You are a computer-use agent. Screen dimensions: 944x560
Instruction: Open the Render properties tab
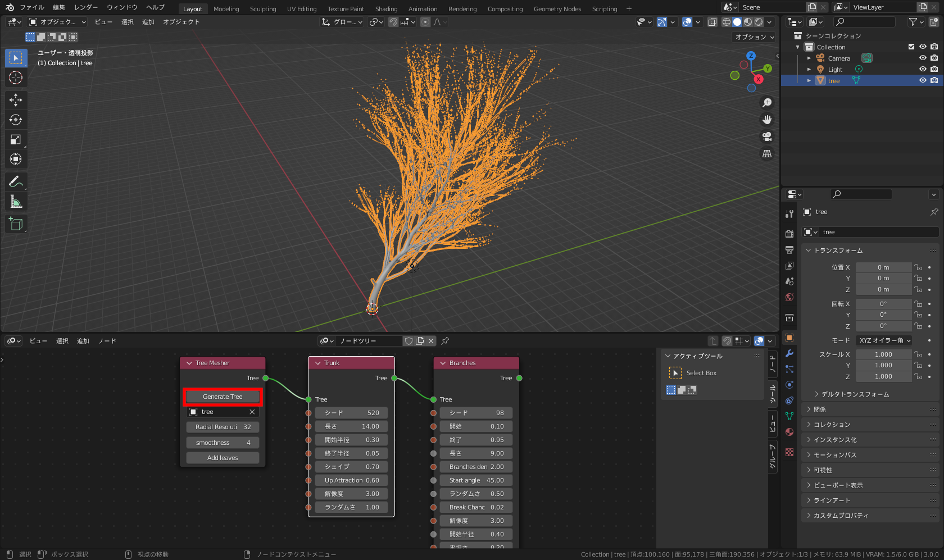[789, 233]
